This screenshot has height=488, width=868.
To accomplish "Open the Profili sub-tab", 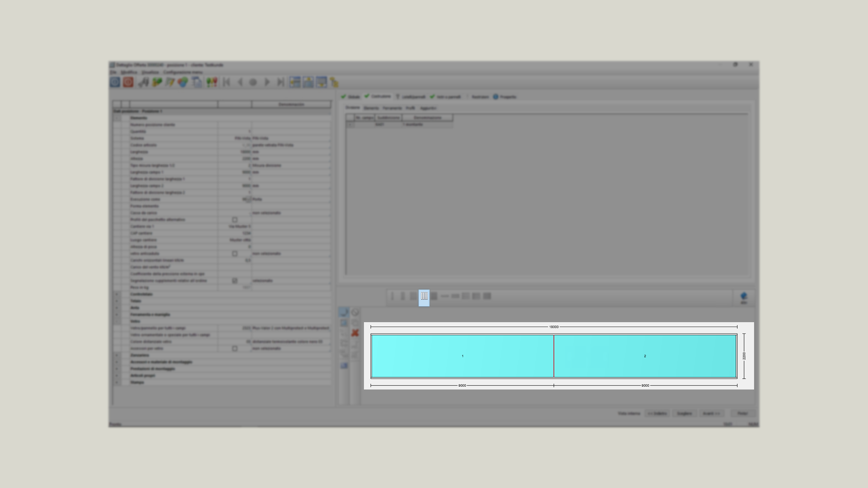I will click(410, 108).
